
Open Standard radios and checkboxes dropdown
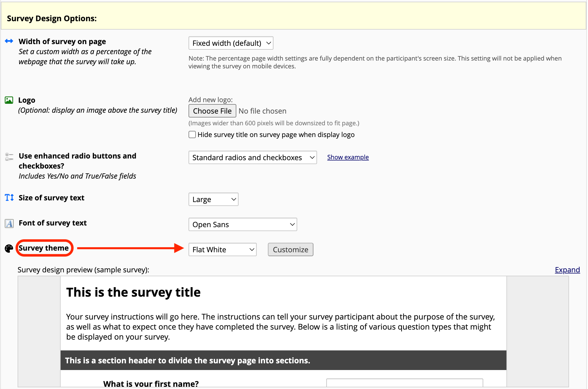click(x=253, y=157)
